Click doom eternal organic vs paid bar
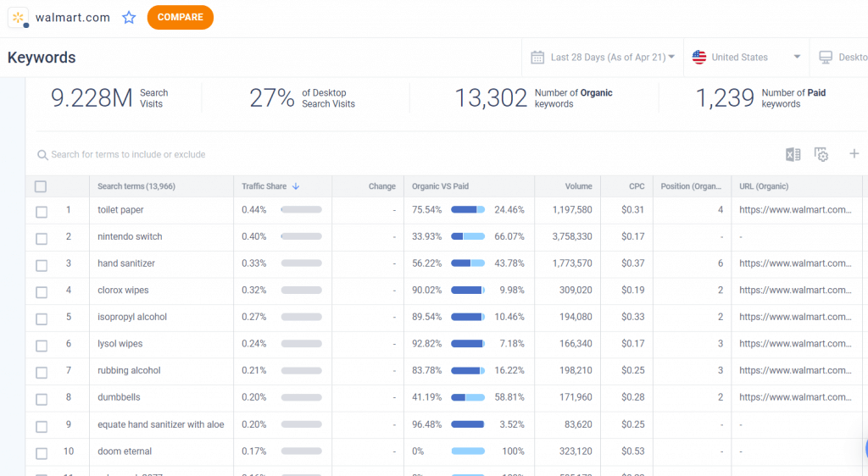The height and width of the screenshot is (476, 868). tap(468, 451)
